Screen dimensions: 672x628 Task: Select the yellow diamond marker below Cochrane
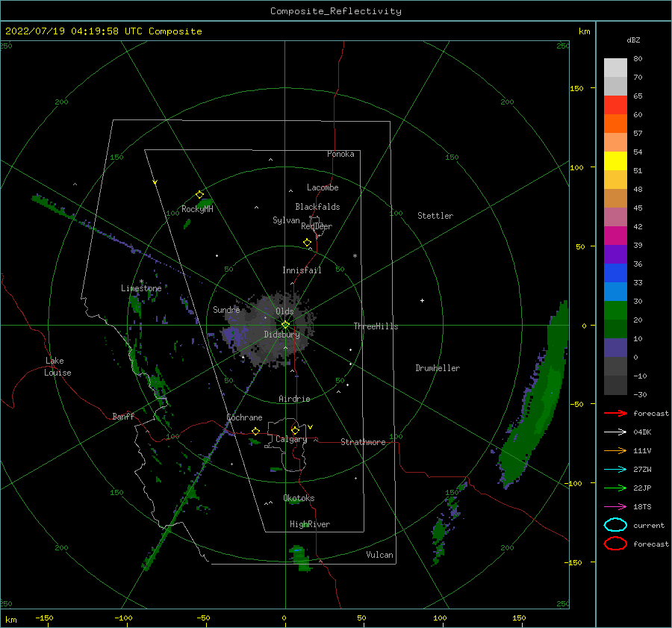[x=256, y=431]
